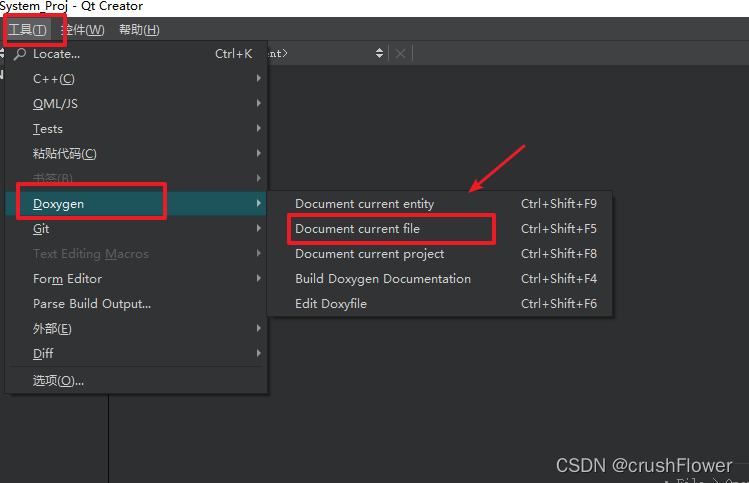Image resolution: width=749 pixels, height=483 pixels.
Task: Click the QML/JS submenu arrow
Action: (x=258, y=103)
